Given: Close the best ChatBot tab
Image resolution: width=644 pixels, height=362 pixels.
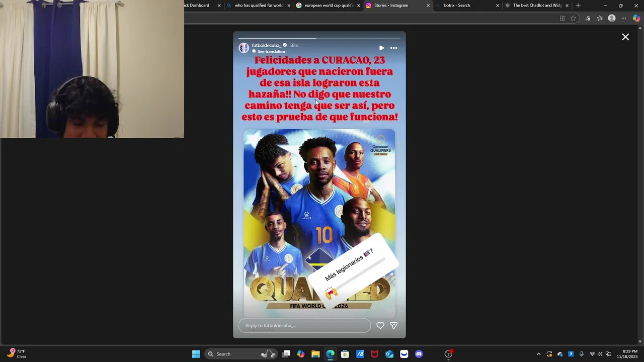Looking at the screenshot, I should pyautogui.click(x=567, y=6).
